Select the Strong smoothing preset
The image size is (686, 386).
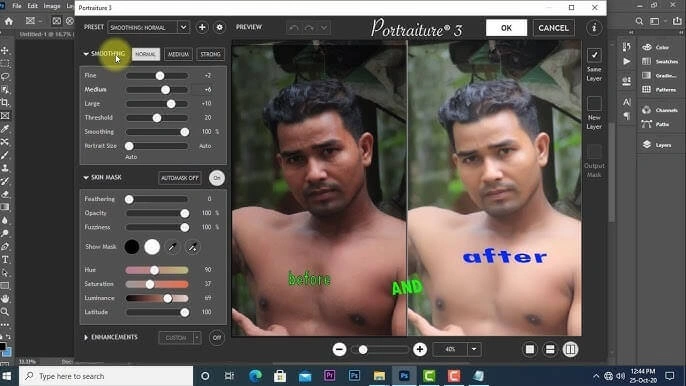[x=210, y=54]
